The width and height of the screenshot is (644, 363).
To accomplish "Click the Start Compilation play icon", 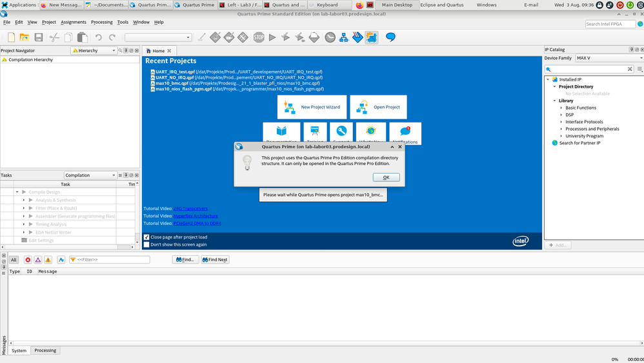I will [272, 37].
